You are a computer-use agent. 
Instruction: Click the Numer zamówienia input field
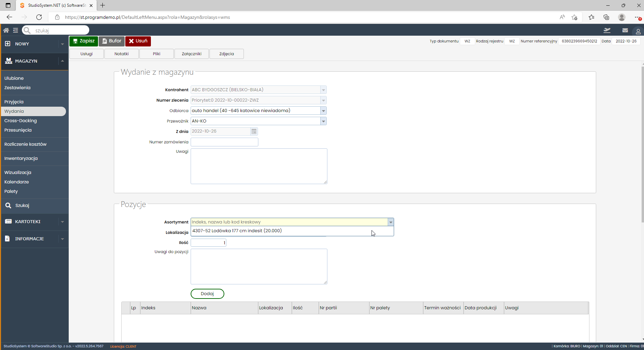click(x=224, y=142)
